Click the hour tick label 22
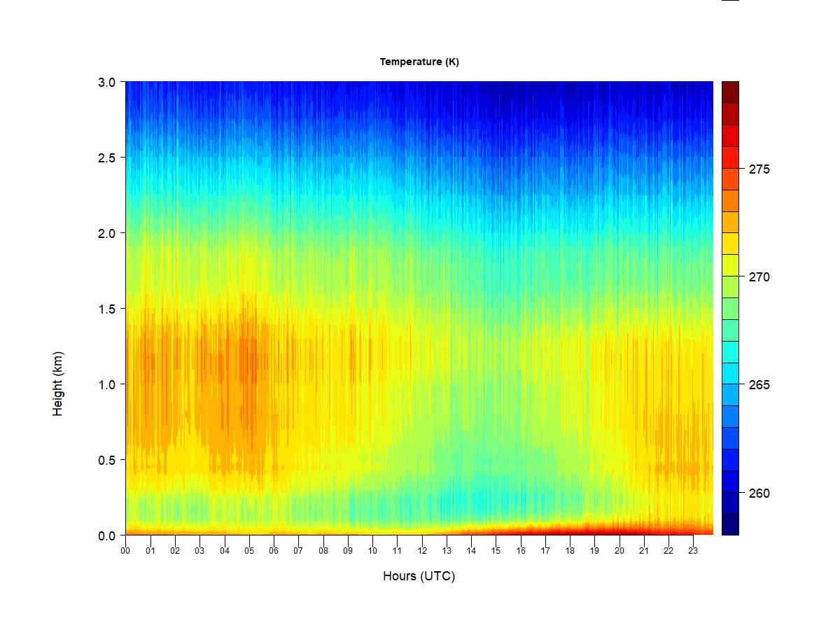The height and width of the screenshot is (630, 840). [668, 550]
